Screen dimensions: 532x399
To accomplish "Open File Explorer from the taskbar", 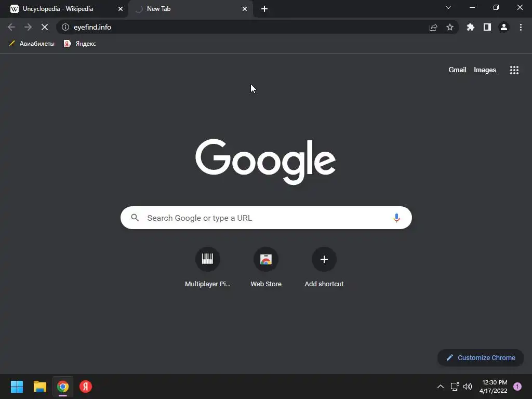I will (x=39, y=387).
